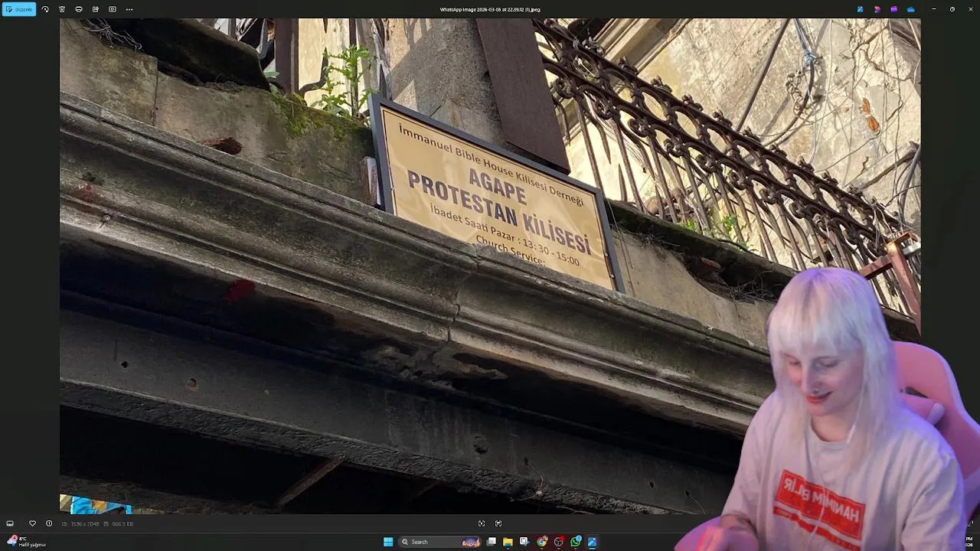Viewport: 980px width, 551px height.
Task: Open the three-dots more options menu
Action: (x=129, y=9)
